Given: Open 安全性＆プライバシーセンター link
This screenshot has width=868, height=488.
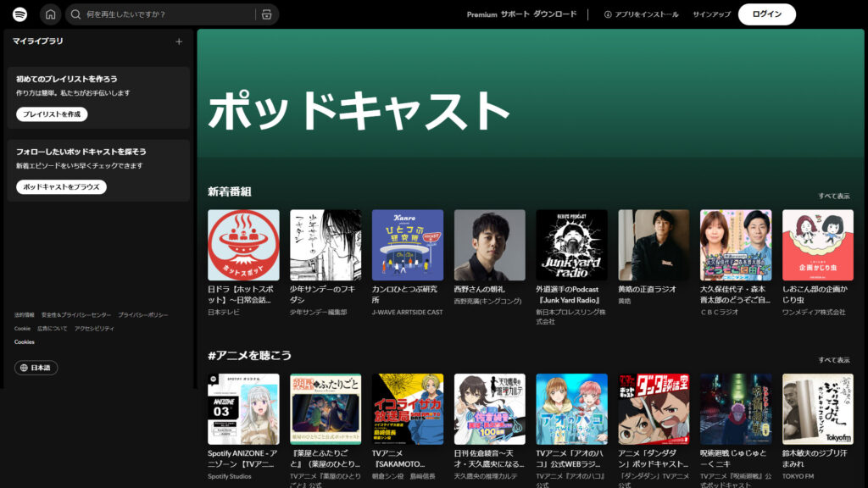Looking at the screenshot, I should pos(75,315).
